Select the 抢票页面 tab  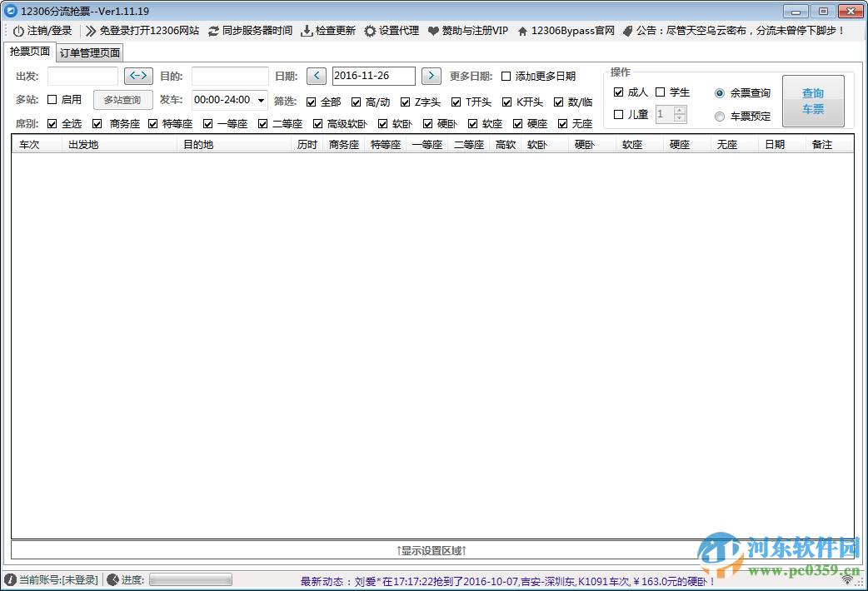pos(29,52)
